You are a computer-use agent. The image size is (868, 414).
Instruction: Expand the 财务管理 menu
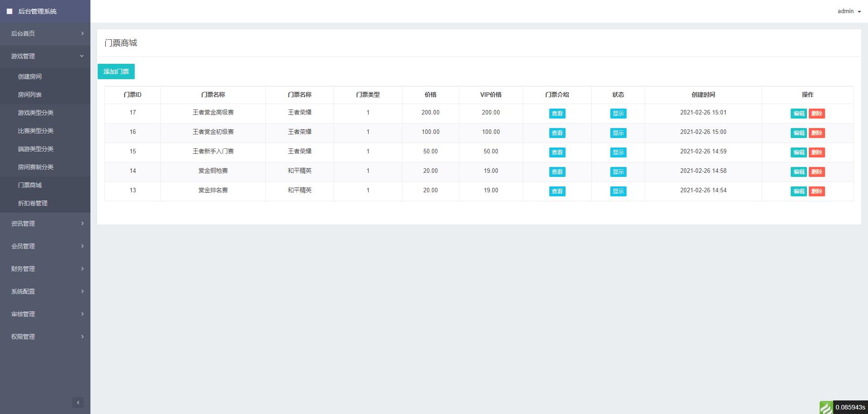45,269
